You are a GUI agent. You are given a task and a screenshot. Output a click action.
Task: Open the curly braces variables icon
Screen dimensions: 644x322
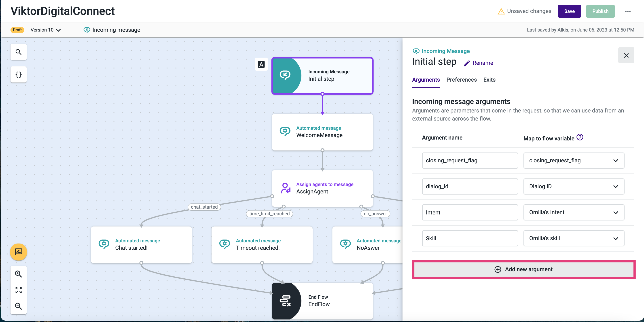(x=19, y=74)
